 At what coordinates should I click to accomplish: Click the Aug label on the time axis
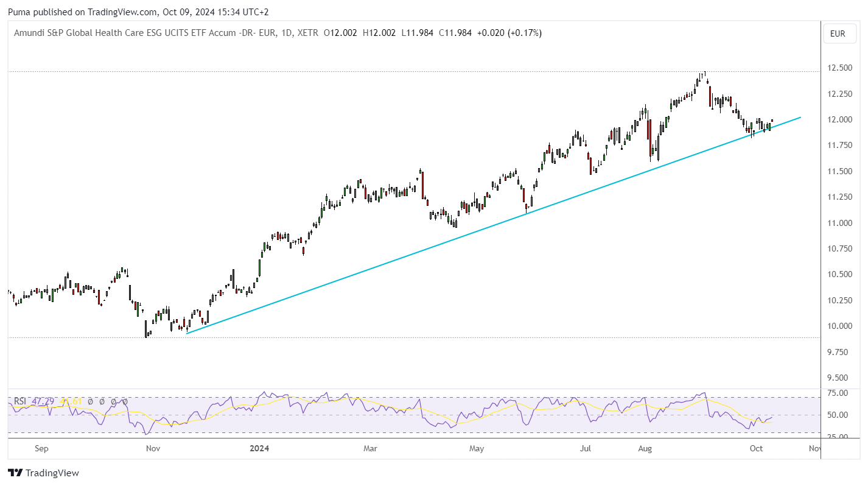(645, 449)
